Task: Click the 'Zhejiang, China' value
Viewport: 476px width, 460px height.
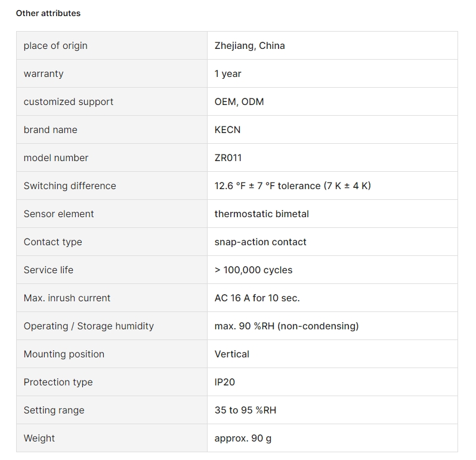Action: point(249,45)
